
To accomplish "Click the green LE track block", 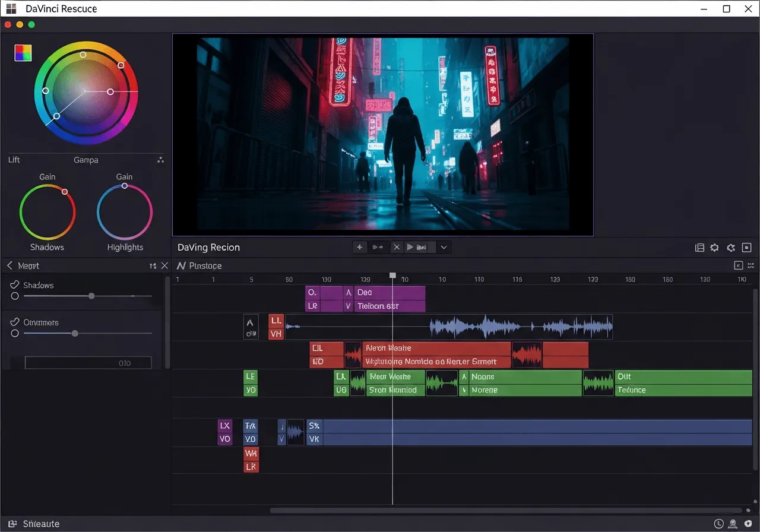I will (251, 376).
